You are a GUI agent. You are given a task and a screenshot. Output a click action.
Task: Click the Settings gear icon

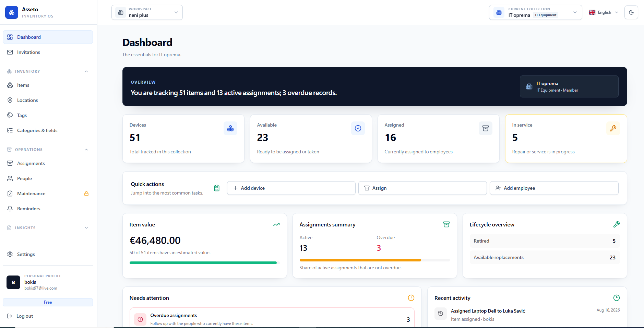(10, 254)
